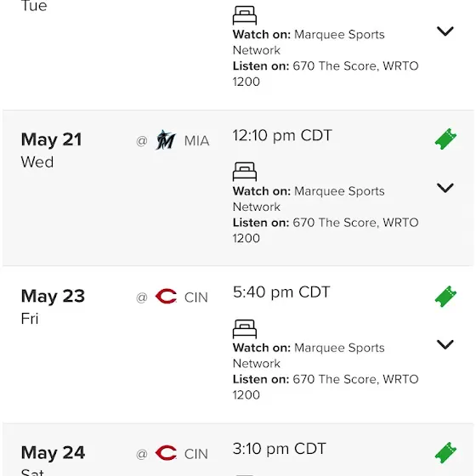The image size is (476, 476).
Task: Expand the May 23 game details chevron
Action: [x=445, y=344]
